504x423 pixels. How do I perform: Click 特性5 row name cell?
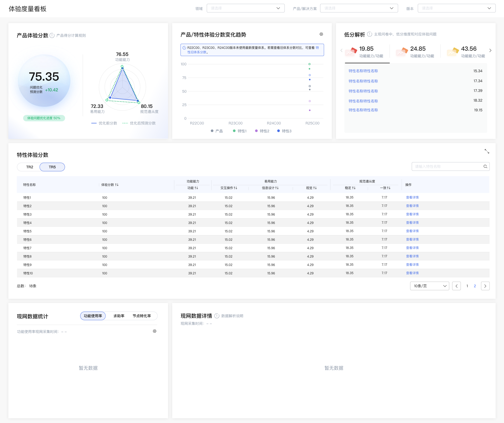point(28,231)
